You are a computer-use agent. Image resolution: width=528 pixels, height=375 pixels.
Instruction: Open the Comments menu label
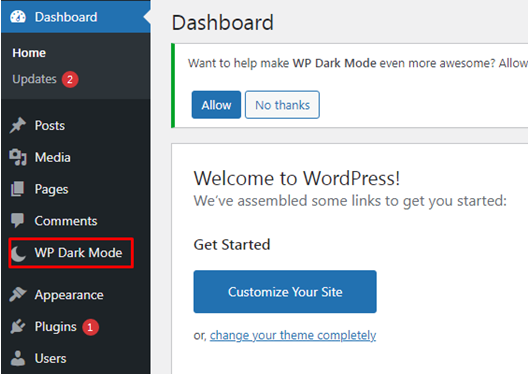(66, 221)
